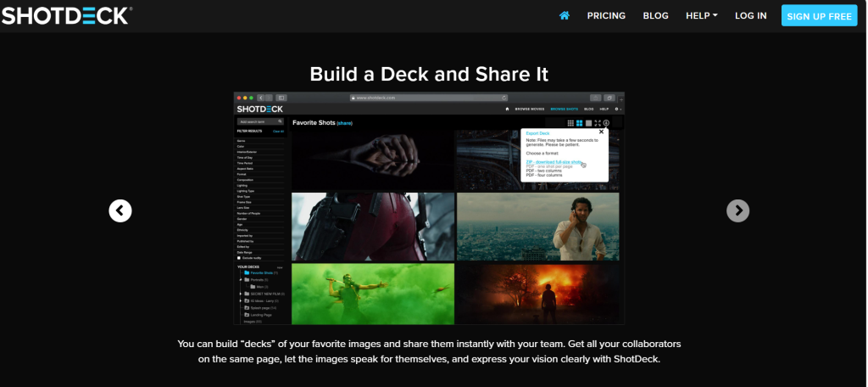
Task: Select the Landing Page deck
Action: click(x=258, y=315)
